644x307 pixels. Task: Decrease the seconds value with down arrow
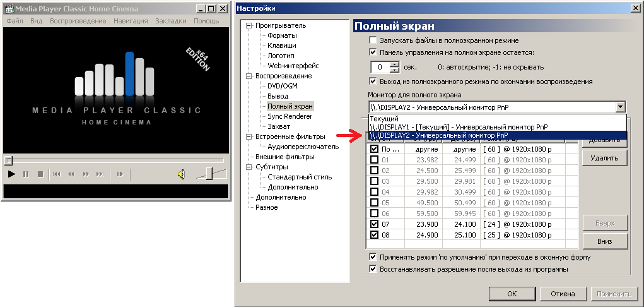click(x=395, y=70)
